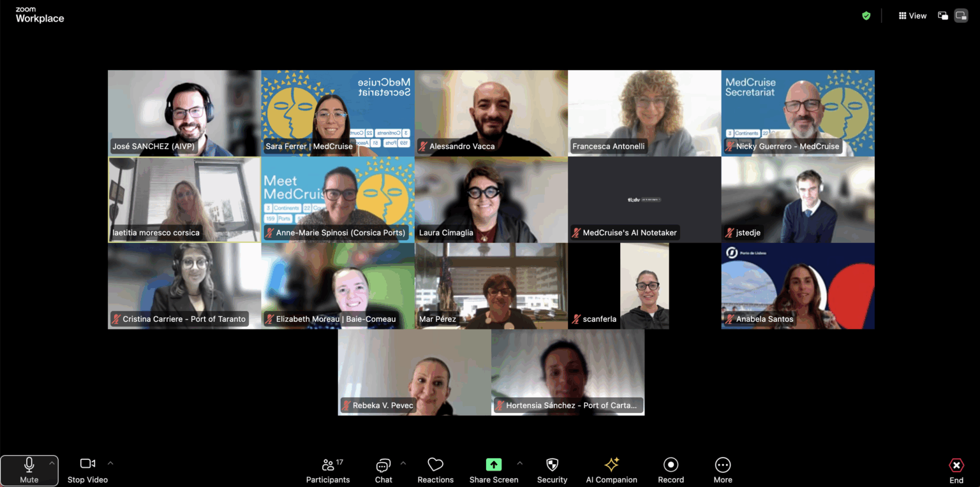The height and width of the screenshot is (487, 980).
Task: End the meeting with the End button
Action: tap(956, 470)
